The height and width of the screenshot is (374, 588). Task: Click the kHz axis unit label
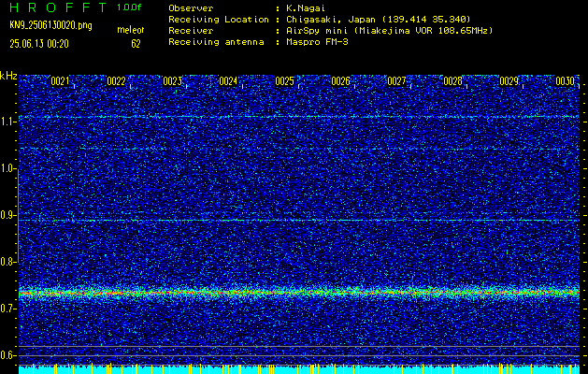tap(8, 76)
